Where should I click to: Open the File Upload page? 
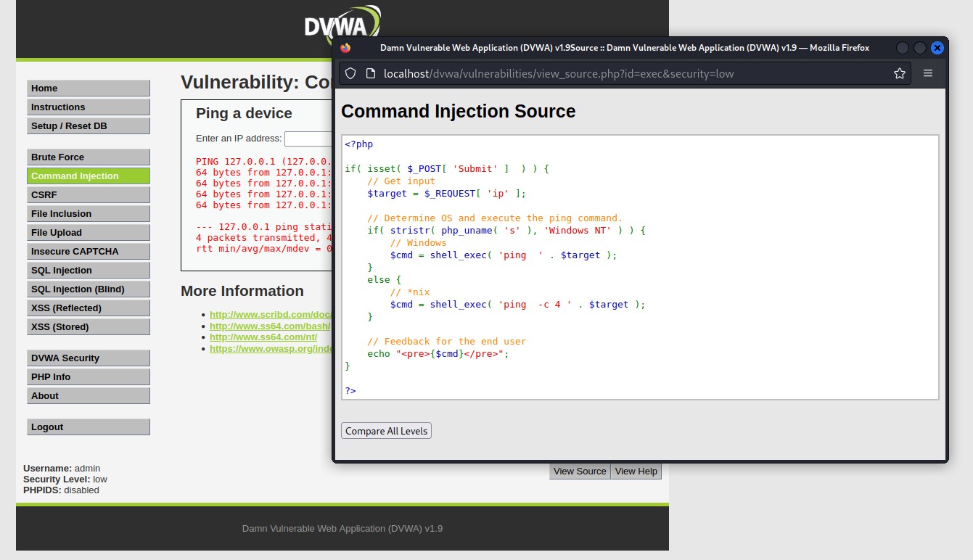89,233
